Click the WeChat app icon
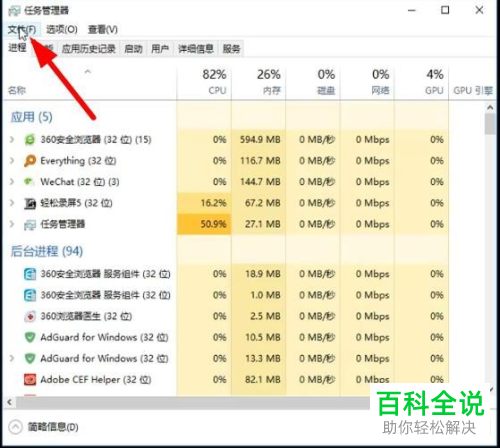The width and height of the screenshot is (500, 448). pos(29,182)
